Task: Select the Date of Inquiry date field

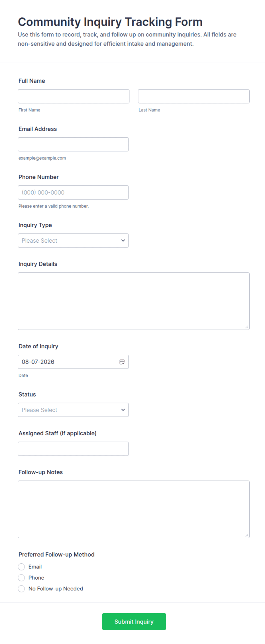Action: coord(73,362)
